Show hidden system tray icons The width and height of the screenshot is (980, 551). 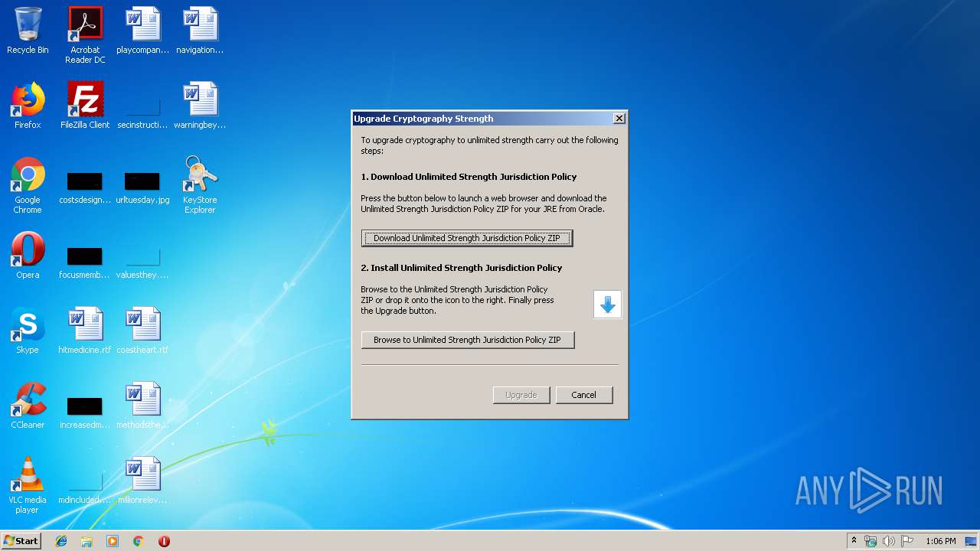(x=854, y=541)
